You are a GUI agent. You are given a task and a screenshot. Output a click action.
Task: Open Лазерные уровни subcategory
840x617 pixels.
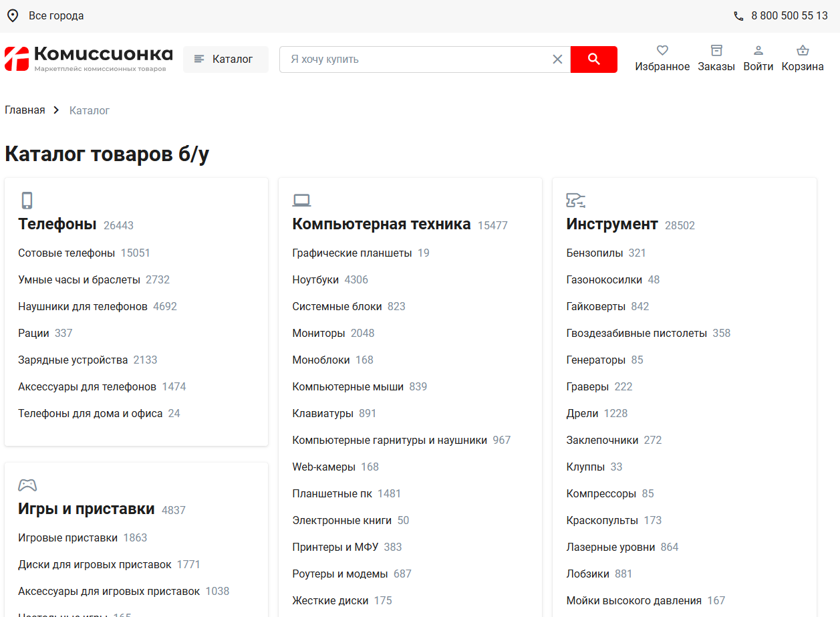[611, 547]
